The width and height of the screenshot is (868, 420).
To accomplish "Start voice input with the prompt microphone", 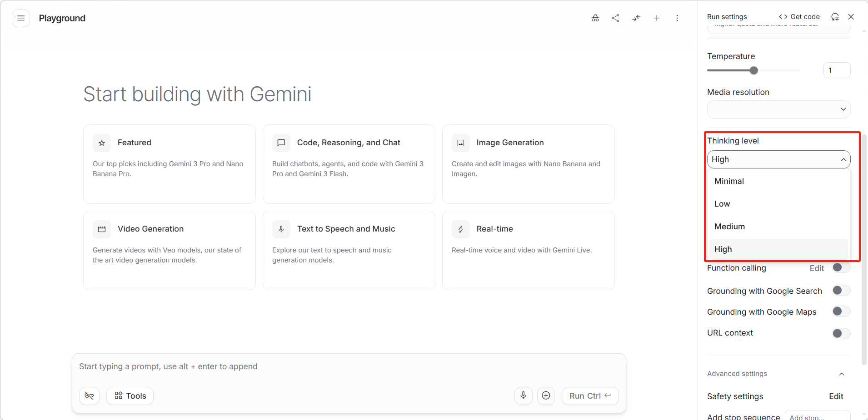I will pos(524,396).
